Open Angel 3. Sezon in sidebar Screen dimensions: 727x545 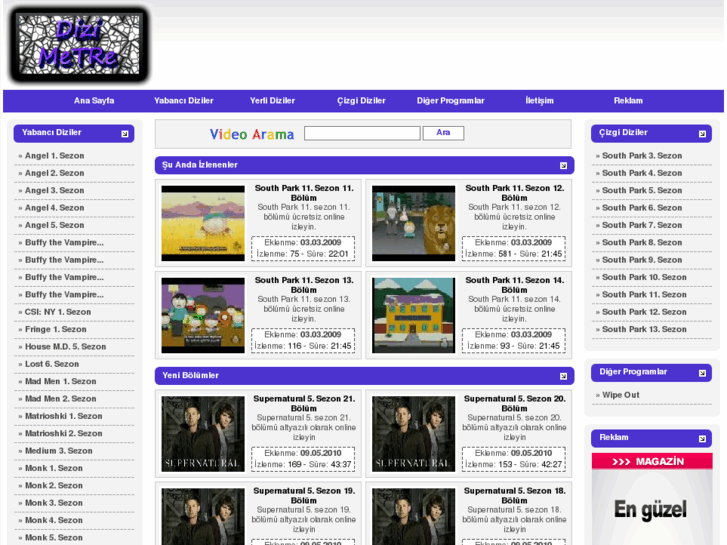click(54, 191)
